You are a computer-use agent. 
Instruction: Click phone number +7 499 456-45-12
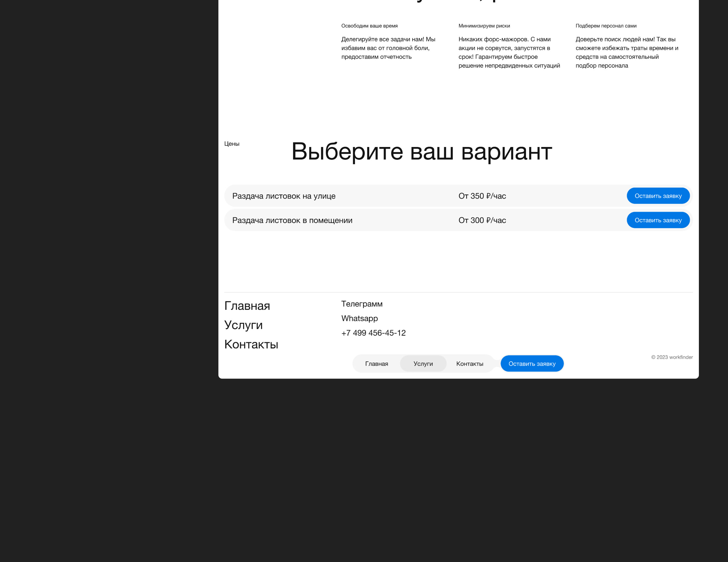(373, 333)
